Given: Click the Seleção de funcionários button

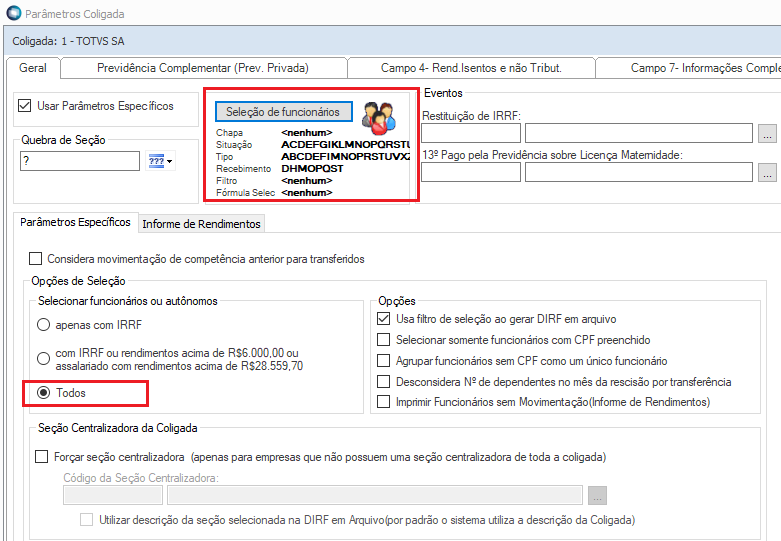Looking at the screenshot, I should coord(283,112).
